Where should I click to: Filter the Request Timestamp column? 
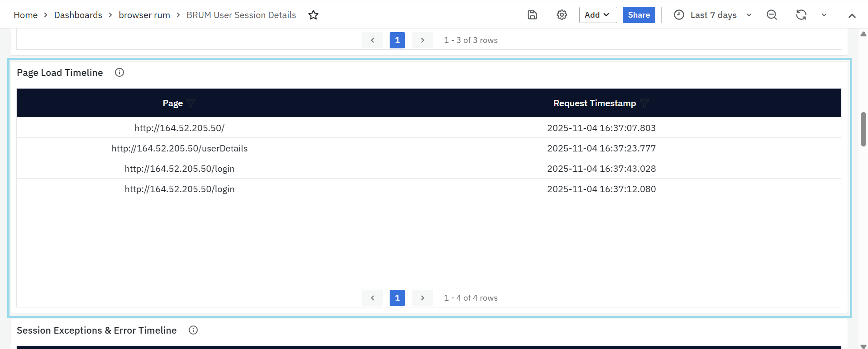click(x=644, y=103)
